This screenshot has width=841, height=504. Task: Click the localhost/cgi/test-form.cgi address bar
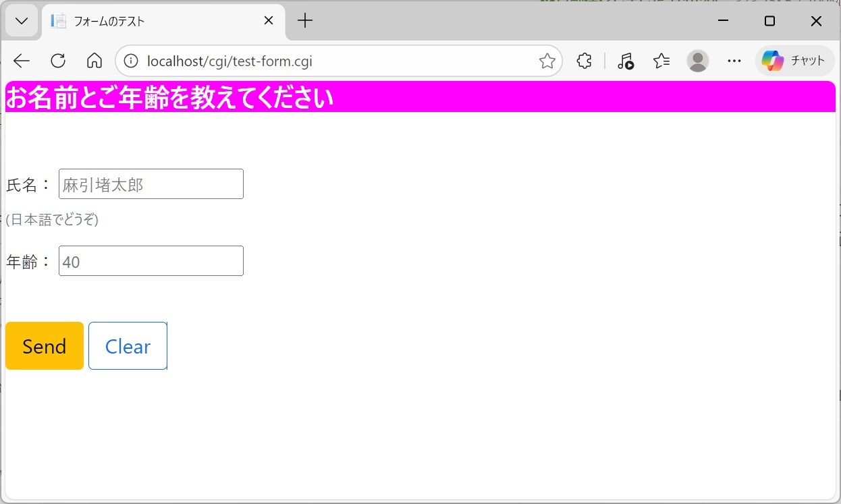339,61
